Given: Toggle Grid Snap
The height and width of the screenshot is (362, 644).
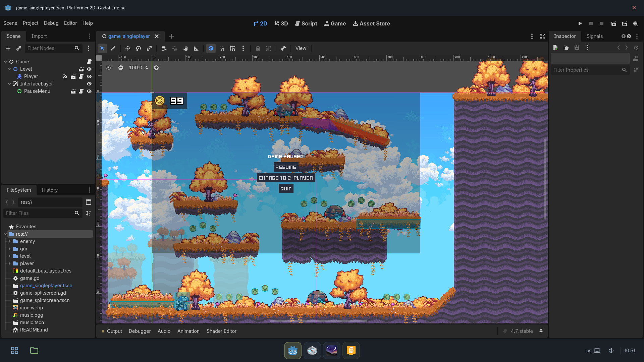Looking at the screenshot, I should point(232,48).
